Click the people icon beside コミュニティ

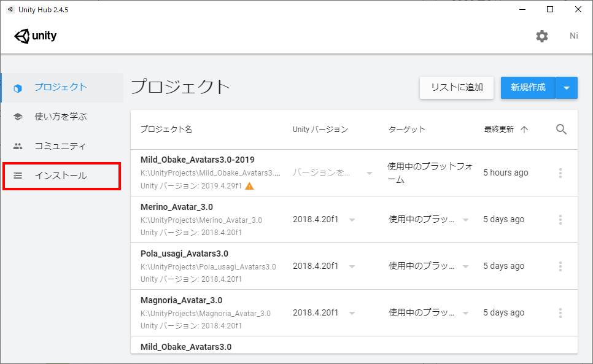(18, 146)
